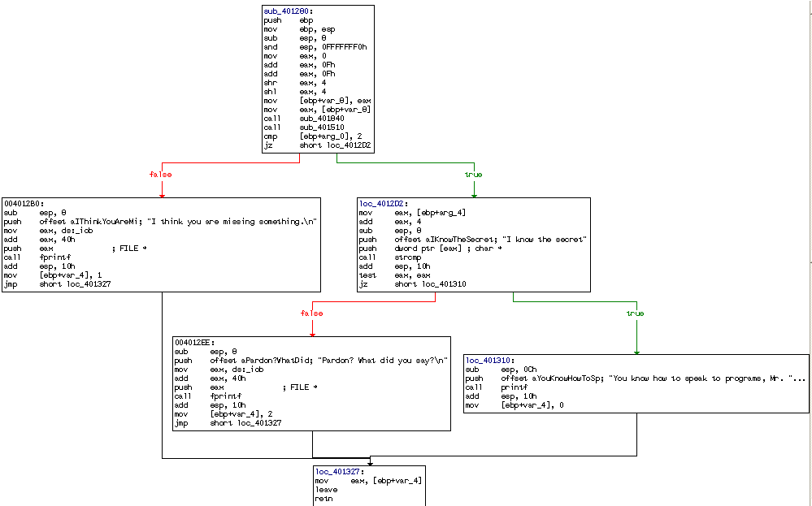Select the 004012B0 block address label
This screenshot has width=812, height=506.
[24, 204]
